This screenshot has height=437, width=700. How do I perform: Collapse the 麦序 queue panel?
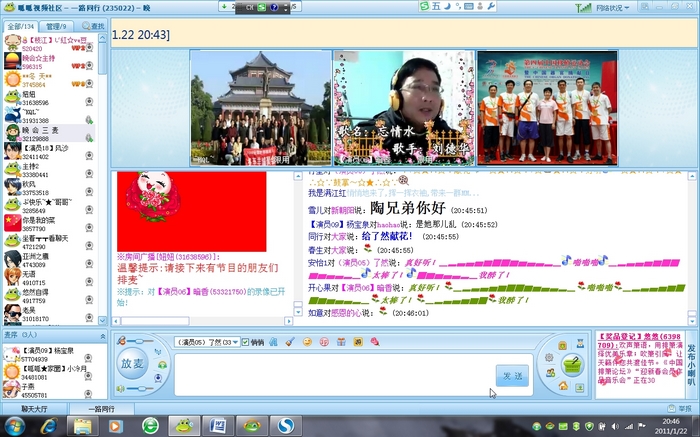pyautogui.click(x=103, y=336)
